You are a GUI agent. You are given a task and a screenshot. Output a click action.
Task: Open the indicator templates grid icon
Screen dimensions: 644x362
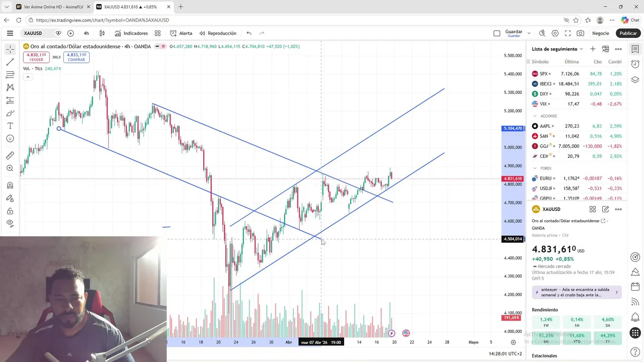point(157,33)
